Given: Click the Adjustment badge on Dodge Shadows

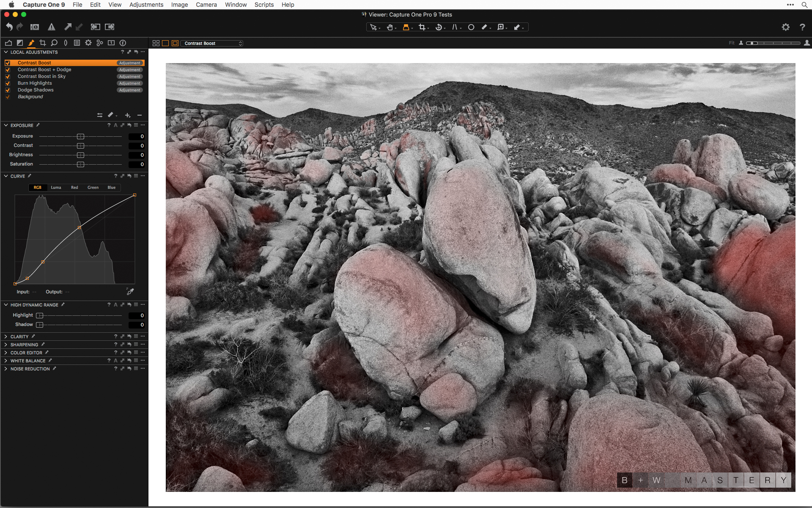Looking at the screenshot, I should point(129,90).
